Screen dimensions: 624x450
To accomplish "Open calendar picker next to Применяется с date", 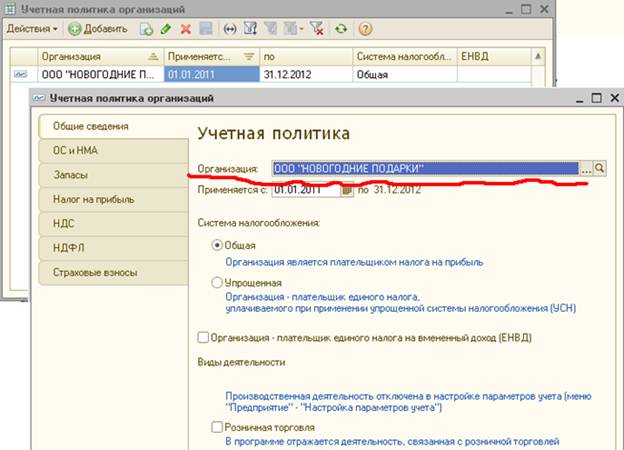I will 348,189.
